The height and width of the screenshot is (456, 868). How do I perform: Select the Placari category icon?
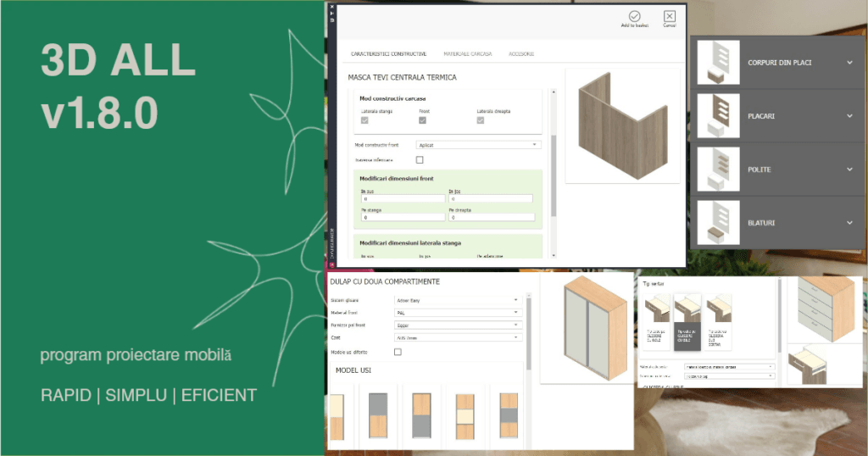pyautogui.click(x=718, y=115)
